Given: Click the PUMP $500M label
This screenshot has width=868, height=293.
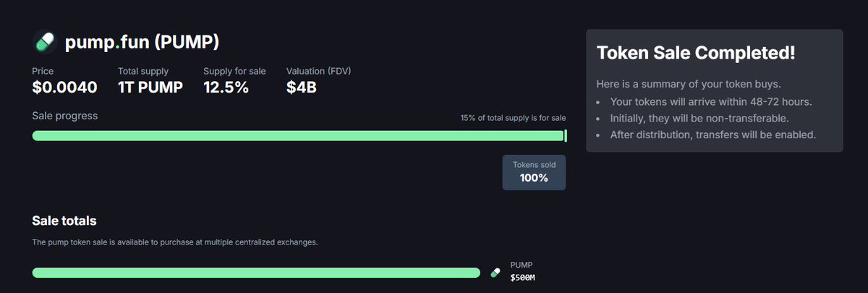Looking at the screenshot, I should point(523,271).
